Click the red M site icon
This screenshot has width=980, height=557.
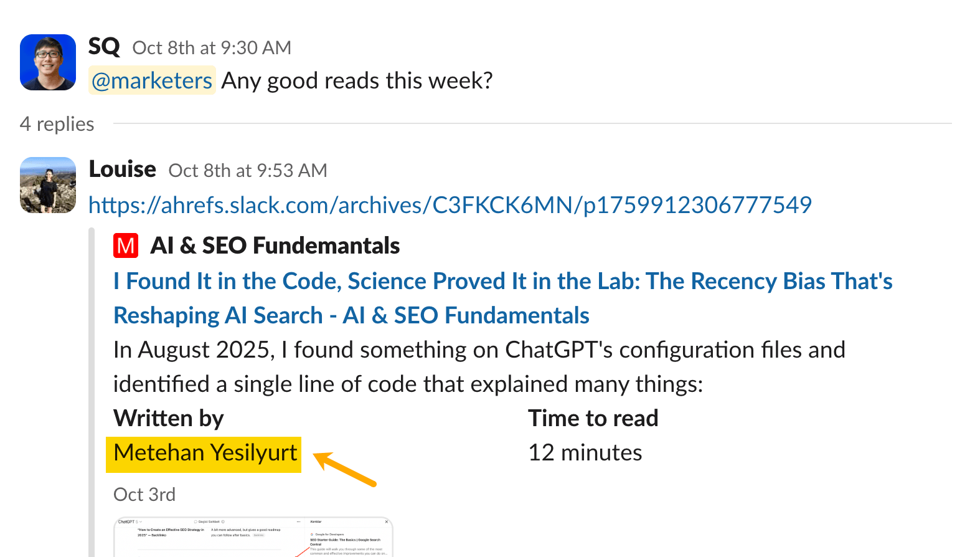[x=126, y=245]
